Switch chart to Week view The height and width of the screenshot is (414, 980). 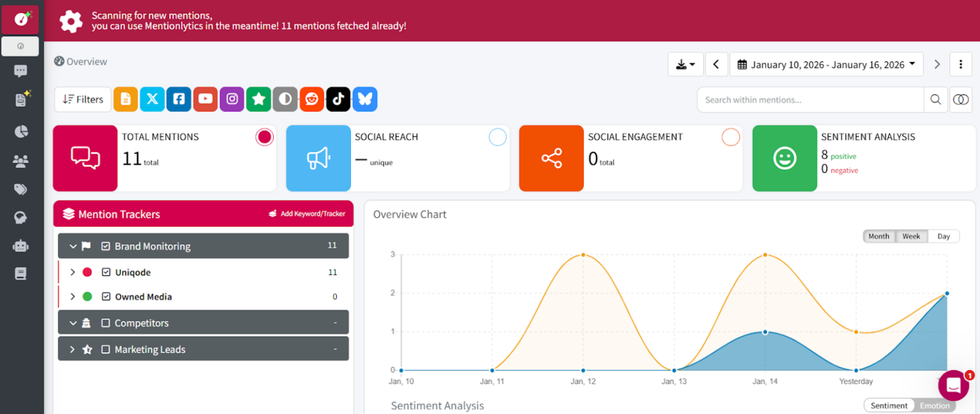click(x=911, y=236)
